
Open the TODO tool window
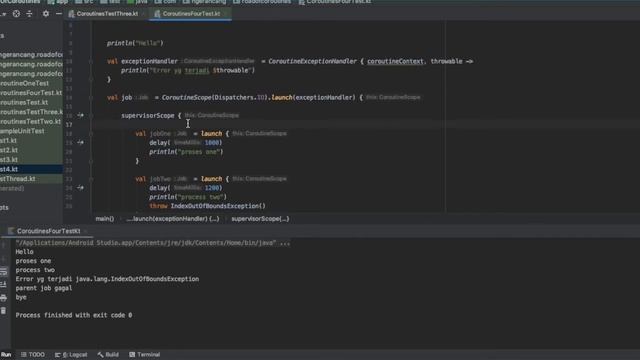(x=33, y=355)
